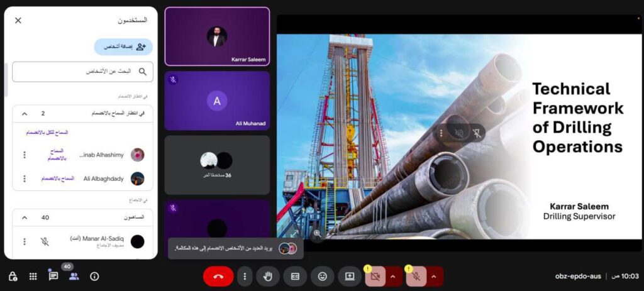Focus the search for people field

[82, 72]
